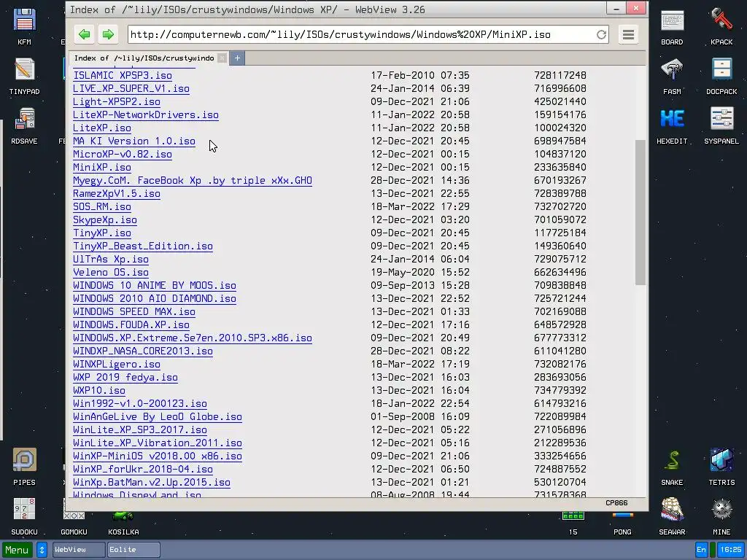Reload the page using refresh icon
Image resolution: width=747 pixels, height=560 pixels.
coord(601,34)
